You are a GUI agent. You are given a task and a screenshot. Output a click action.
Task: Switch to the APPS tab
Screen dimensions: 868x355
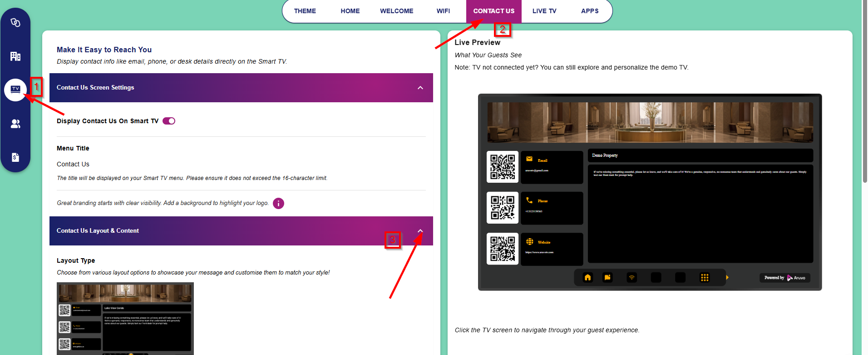(590, 11)
